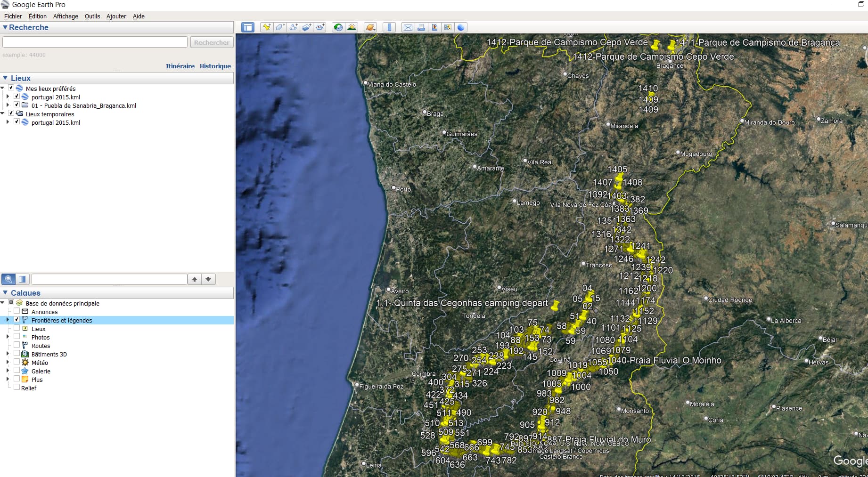
Task: Collapse the Recherche panel
Action: tap(5, 27)
